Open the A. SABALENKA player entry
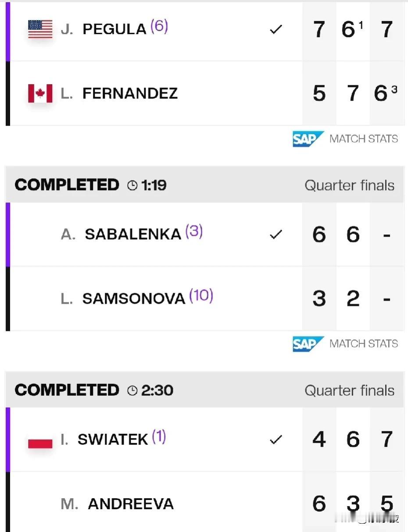The width and height of the screenshot is (408, 532). (121, 234)
